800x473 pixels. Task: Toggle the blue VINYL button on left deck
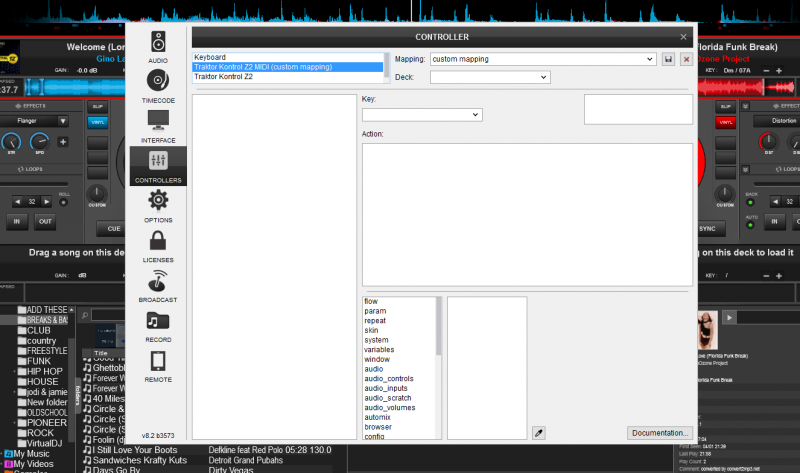tap(97, 122)
